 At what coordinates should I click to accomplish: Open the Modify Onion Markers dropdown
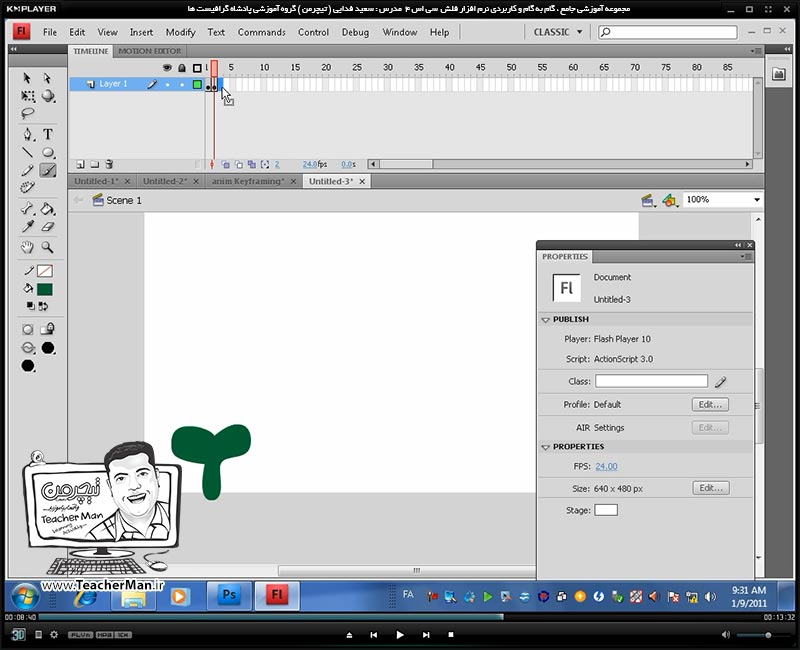265,164
